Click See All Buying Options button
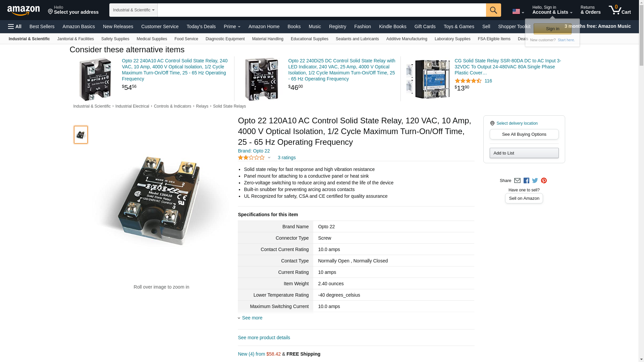This screenshot has width=644, height=362. [524, 134]
